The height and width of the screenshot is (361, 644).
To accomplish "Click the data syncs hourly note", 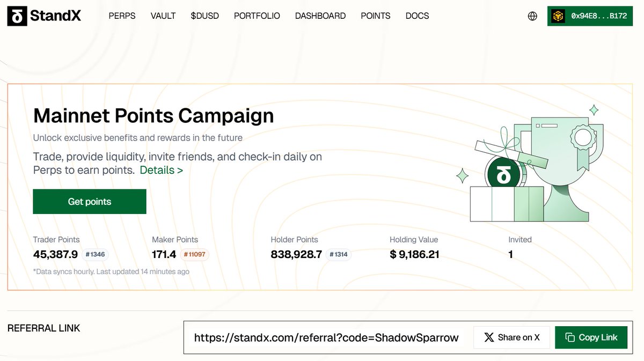I will point(111,271).
